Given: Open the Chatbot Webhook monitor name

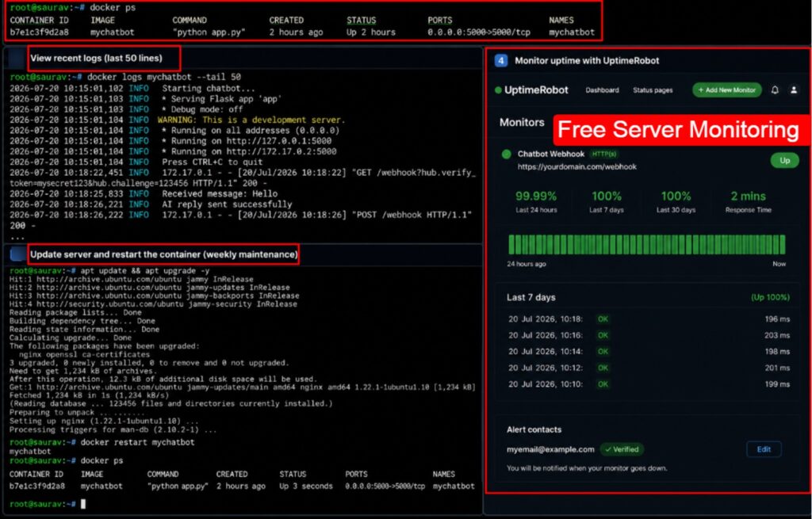Looking at the screenshot, I should point(550,154).
